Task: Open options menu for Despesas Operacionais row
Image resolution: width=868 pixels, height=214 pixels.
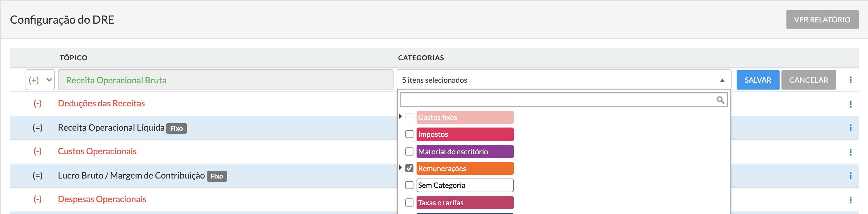Action: (x=850, y=200)
